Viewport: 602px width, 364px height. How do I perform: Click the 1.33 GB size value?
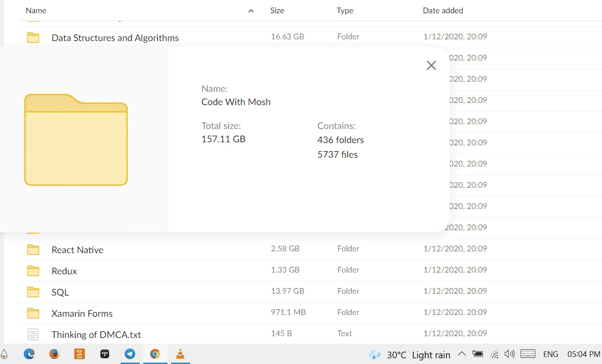286,270
